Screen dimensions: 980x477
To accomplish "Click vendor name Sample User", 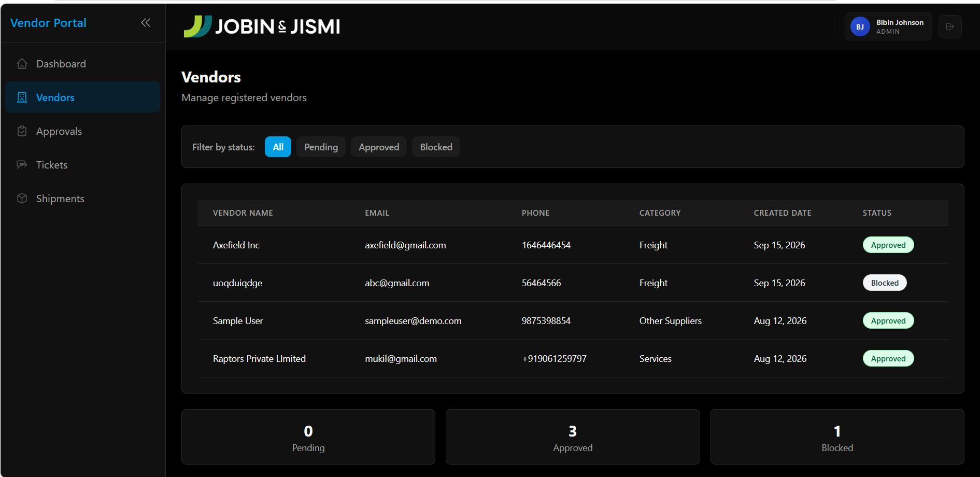I will pyautogui.click(x=238, y=321).
